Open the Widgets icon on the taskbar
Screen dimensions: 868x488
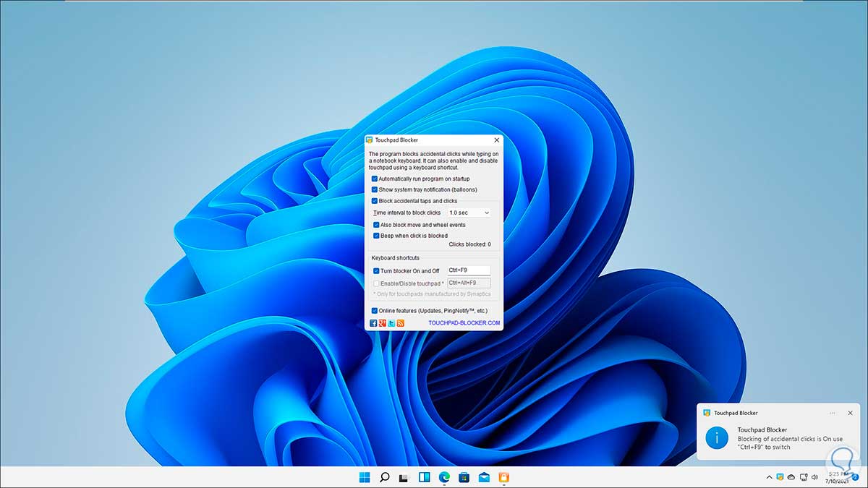425,477
